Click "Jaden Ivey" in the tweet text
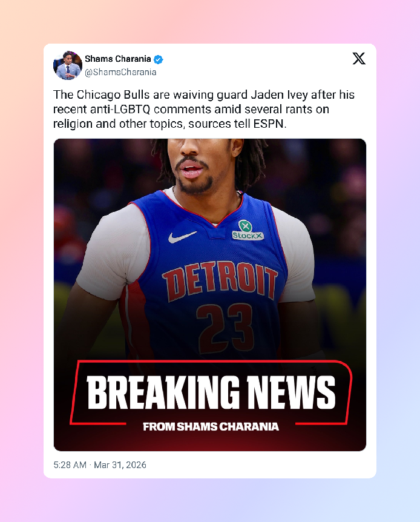Screen dimensions: 420x522 point(279,95)
